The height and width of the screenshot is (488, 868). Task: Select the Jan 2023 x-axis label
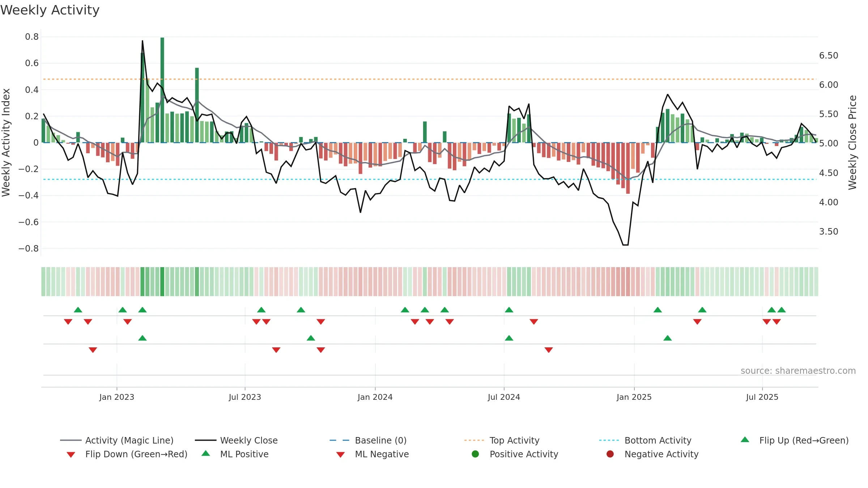pos(117,397)
